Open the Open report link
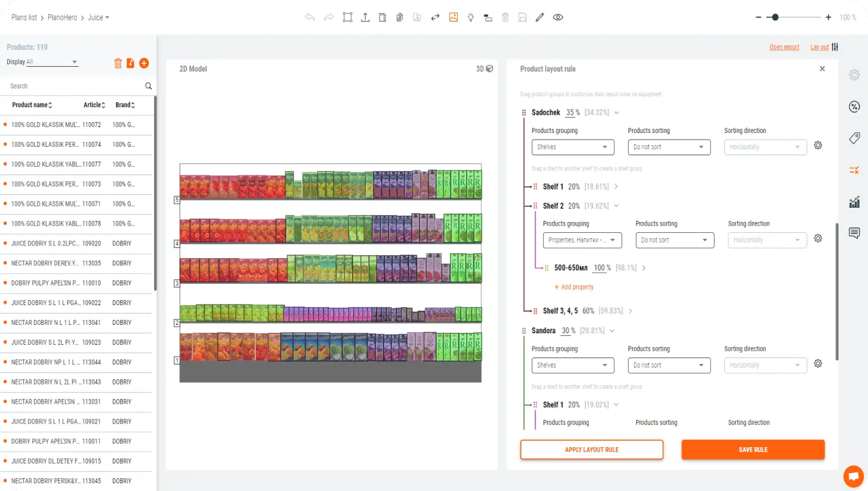This screenshot has height=491, width=868. point(784,47)
